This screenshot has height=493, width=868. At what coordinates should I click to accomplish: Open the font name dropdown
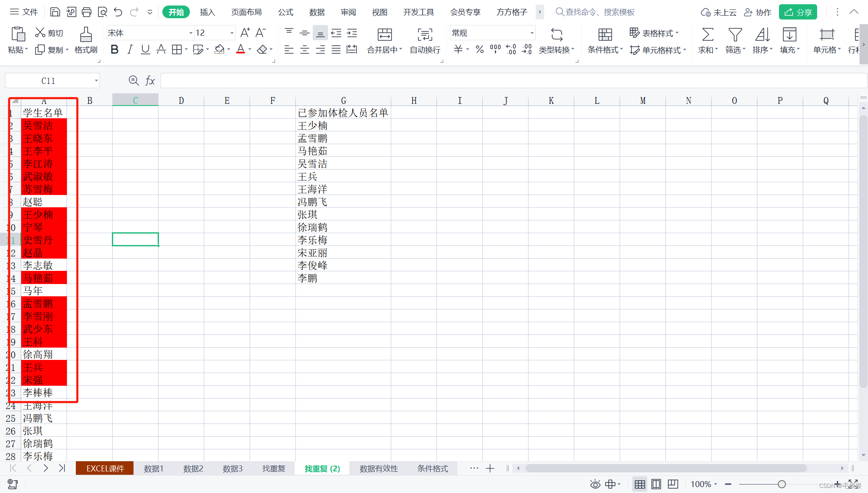pos(191,33)
